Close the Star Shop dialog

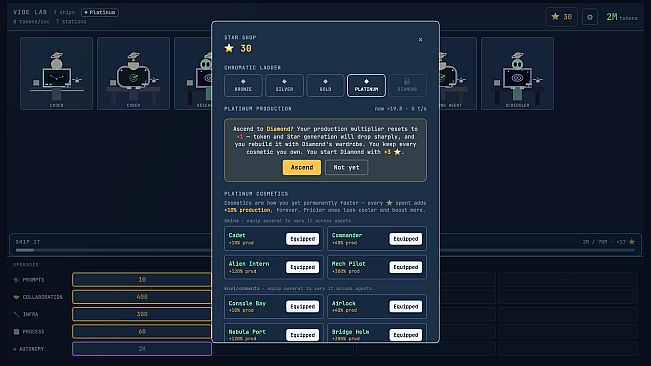pos(420,39)
